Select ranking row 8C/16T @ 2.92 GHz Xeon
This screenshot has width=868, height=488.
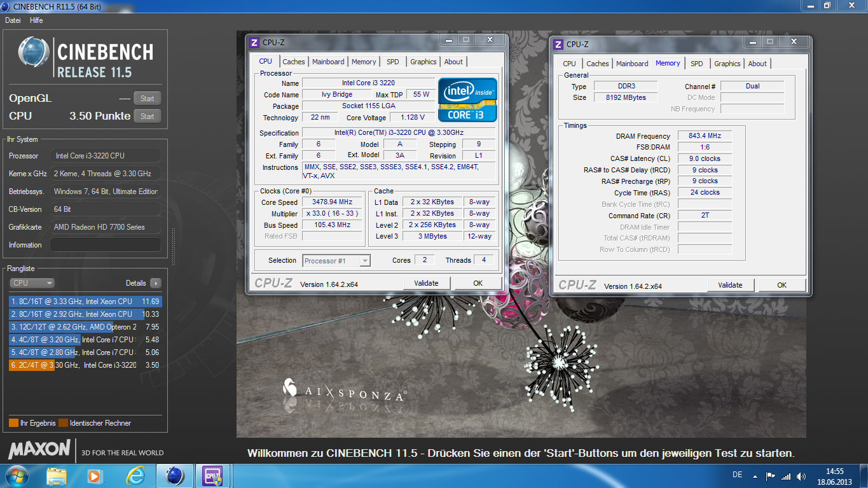coord(85,314)
